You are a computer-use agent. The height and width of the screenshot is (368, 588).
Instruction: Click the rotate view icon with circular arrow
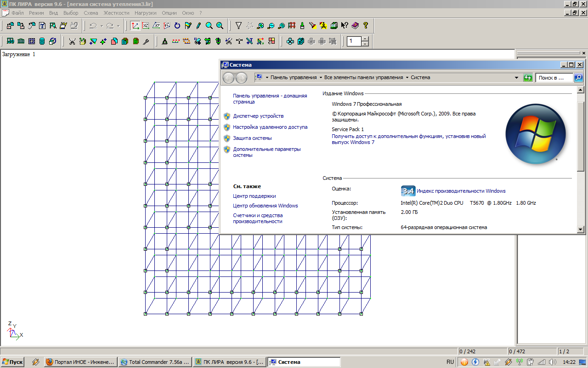177,26
